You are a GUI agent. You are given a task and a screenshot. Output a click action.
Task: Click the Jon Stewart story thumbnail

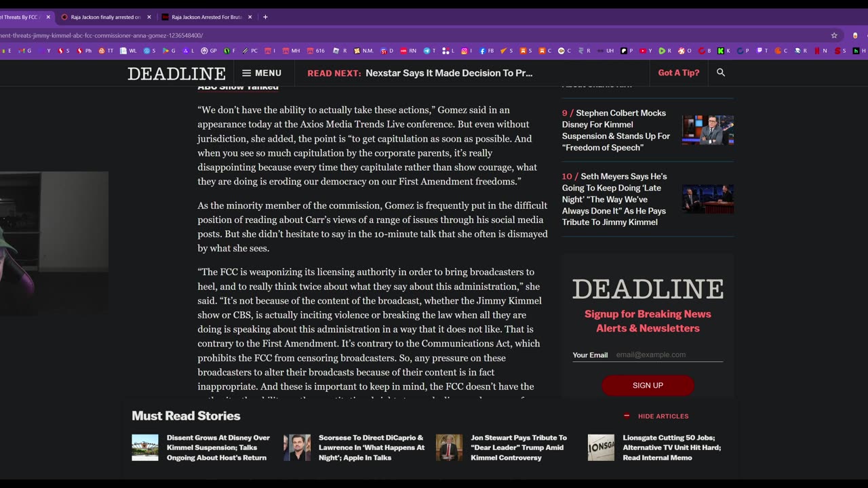pos(449,447)
